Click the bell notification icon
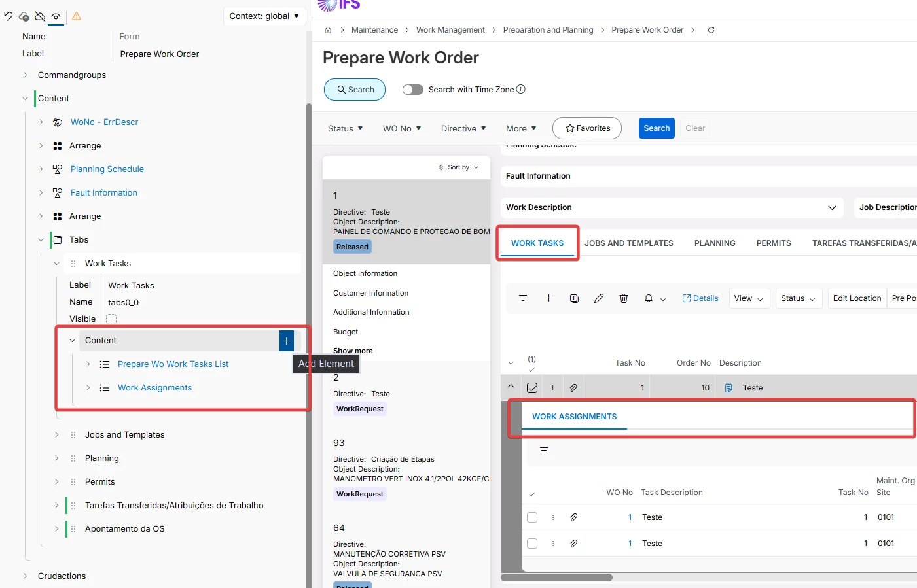 click(649, 298)
